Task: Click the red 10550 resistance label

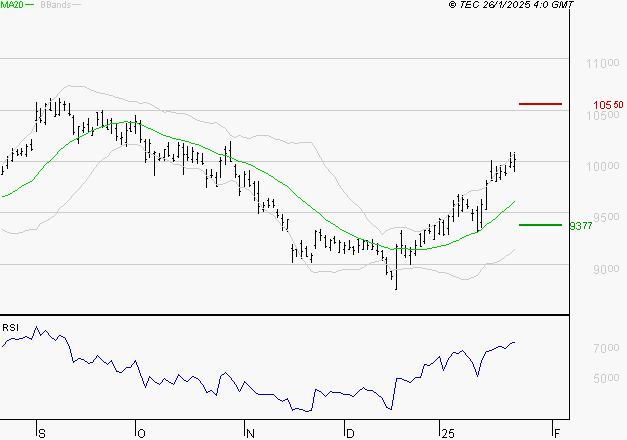Action: click(608, 105)
